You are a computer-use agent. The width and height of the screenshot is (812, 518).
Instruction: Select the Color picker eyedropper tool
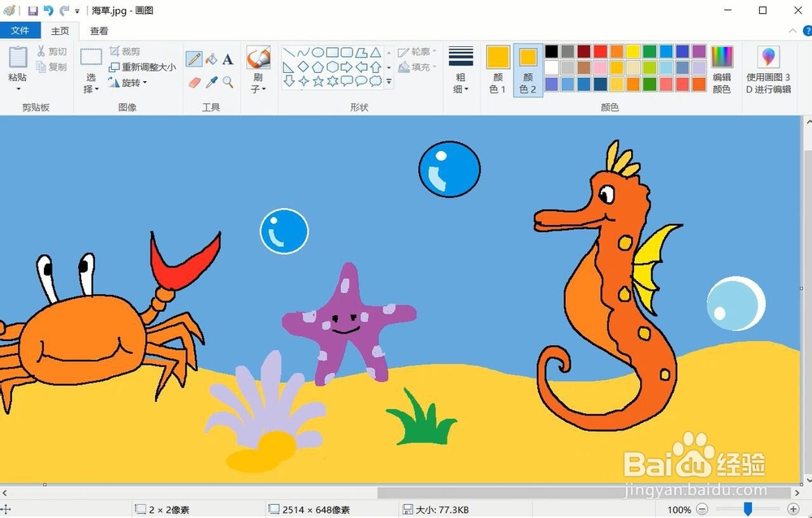point(211,82)
